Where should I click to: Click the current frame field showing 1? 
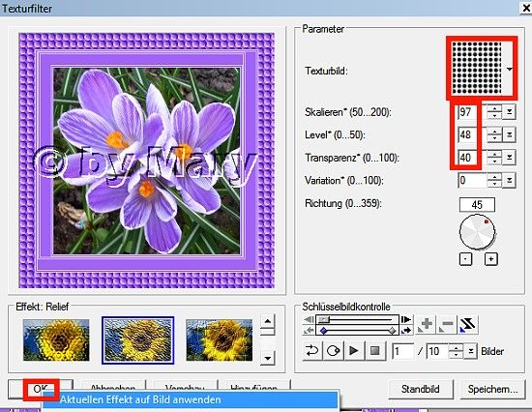click(403, 351)
